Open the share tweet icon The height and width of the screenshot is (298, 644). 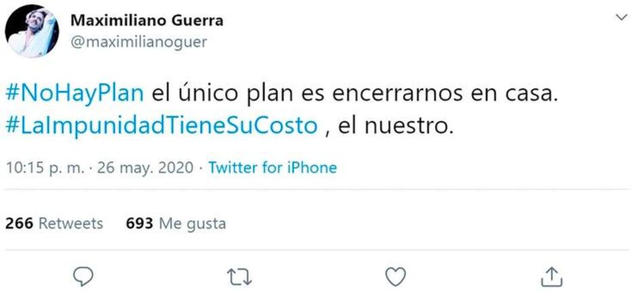pos(551,276)
